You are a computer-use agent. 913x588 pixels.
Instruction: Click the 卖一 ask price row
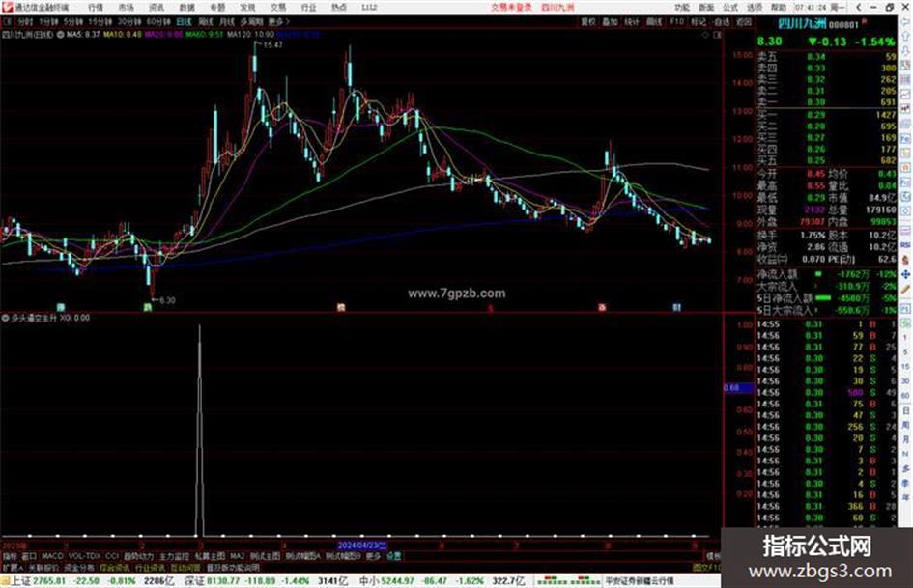coord(827,102)
